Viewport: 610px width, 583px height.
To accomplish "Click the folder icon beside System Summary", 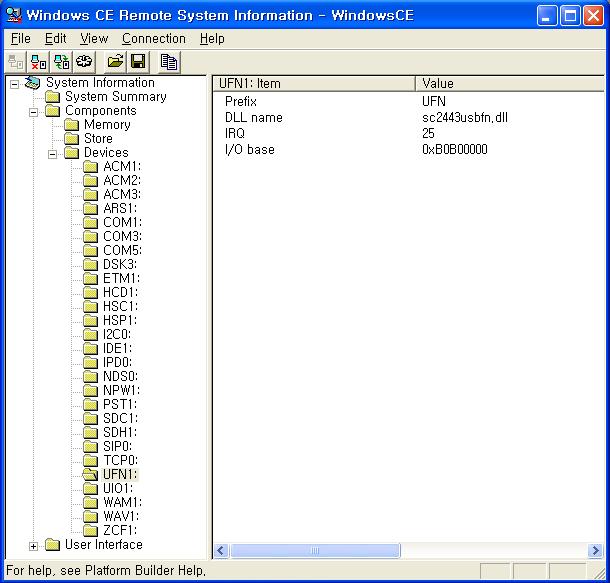I will click(x=53, y=96).
